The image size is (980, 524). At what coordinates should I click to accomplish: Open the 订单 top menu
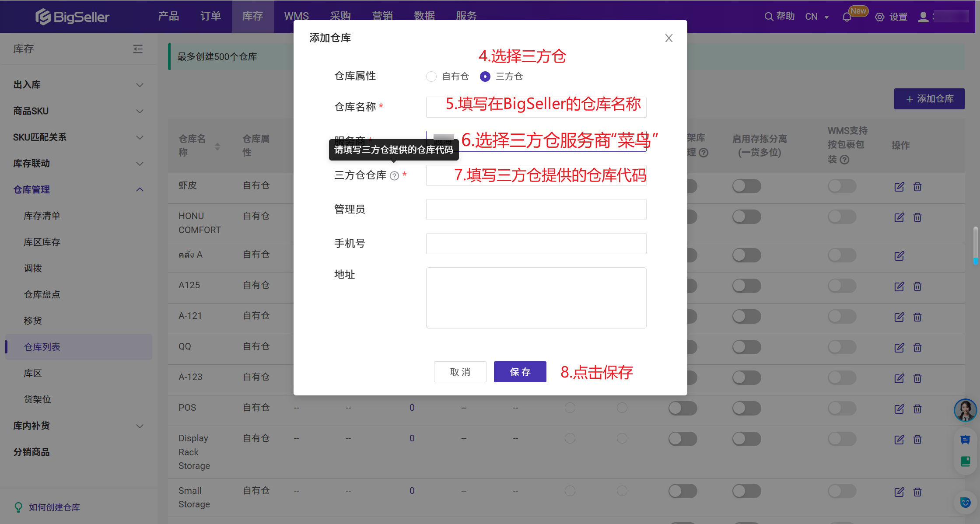[210, 16]
